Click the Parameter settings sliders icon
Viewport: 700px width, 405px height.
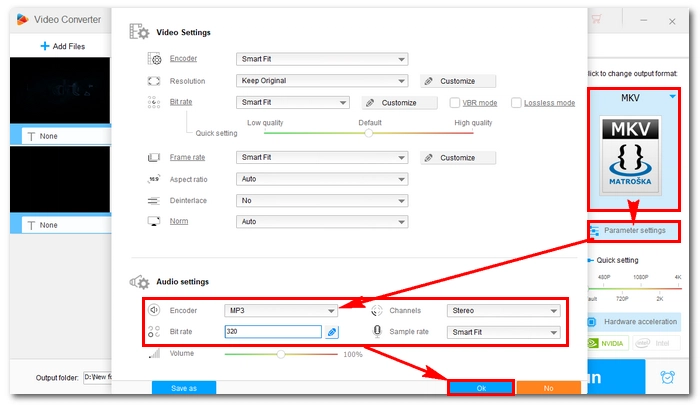[x=595, y=231]
